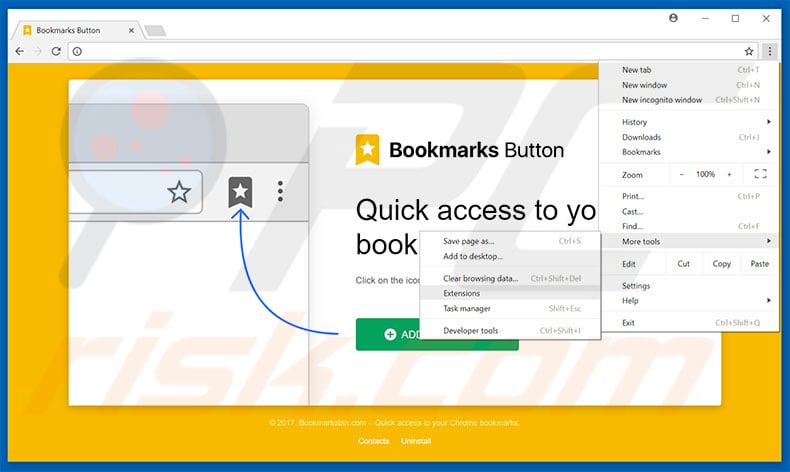Decrease zoom with minus button
The width and height of the screenshot is (790, 472).
coord(682,174)
